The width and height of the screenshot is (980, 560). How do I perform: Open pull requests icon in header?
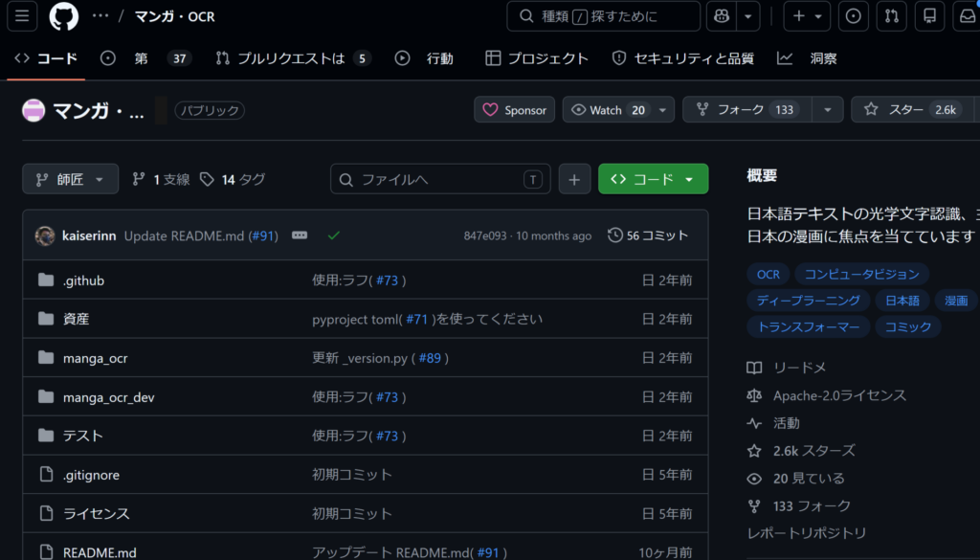[891, 16]
